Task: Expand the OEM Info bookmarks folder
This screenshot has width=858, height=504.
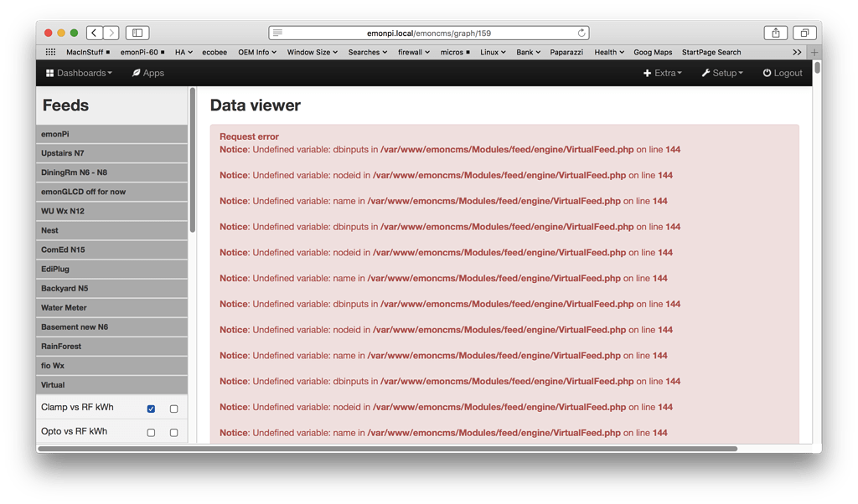Action: point(257,52)
